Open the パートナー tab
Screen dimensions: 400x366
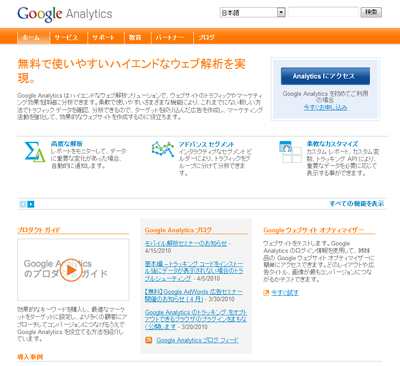coord(170,38)
